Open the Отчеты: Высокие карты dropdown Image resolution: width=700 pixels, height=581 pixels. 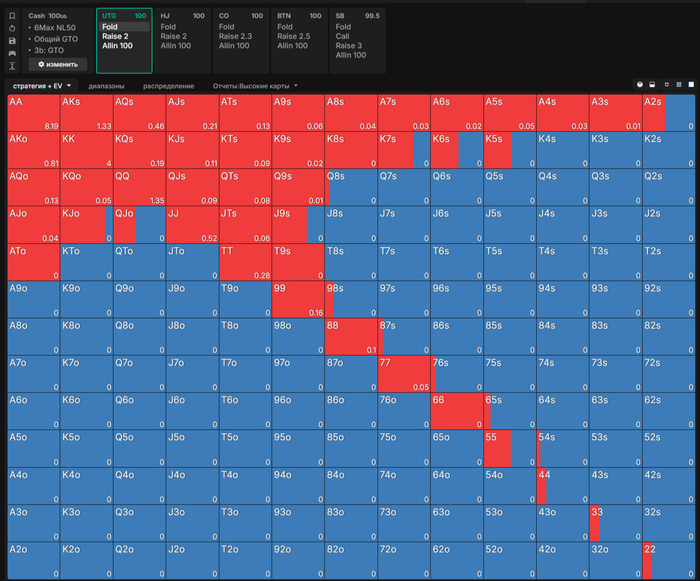pos(255,86)
